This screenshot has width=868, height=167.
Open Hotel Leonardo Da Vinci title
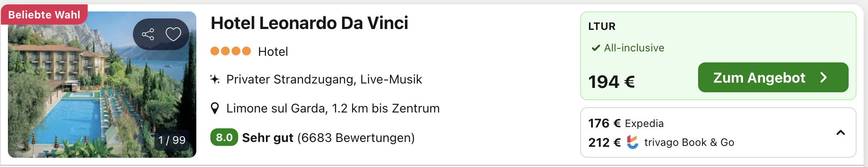(x=309, y=23)
